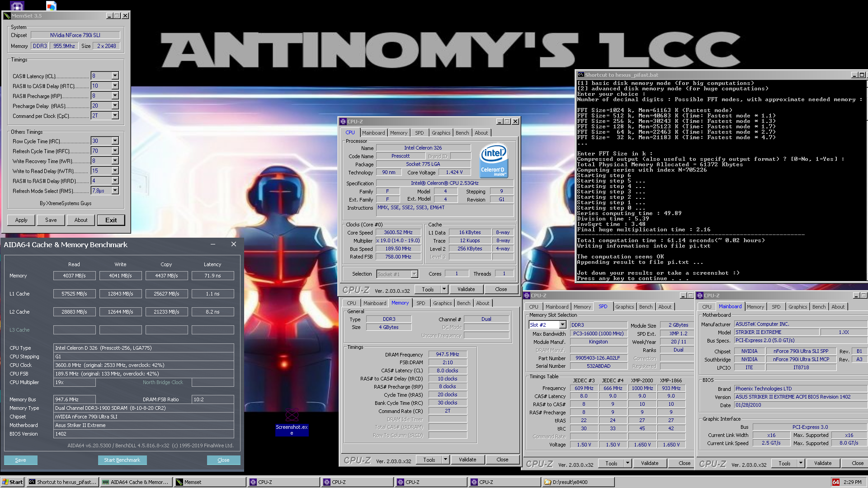This screenshot has width=868, height=488.
Task: Expand the Slot #2 memory slot selector
Action: coord(562,325)
